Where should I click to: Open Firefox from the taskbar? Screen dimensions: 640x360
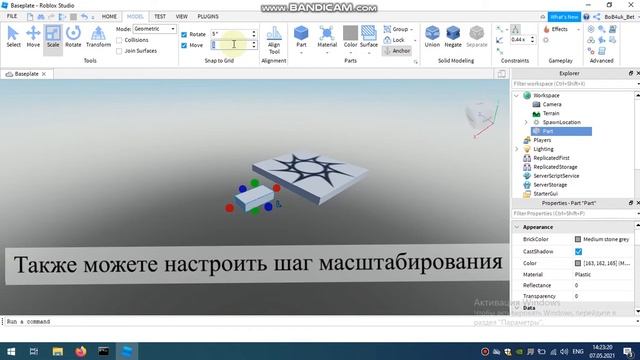pos(80,351)
